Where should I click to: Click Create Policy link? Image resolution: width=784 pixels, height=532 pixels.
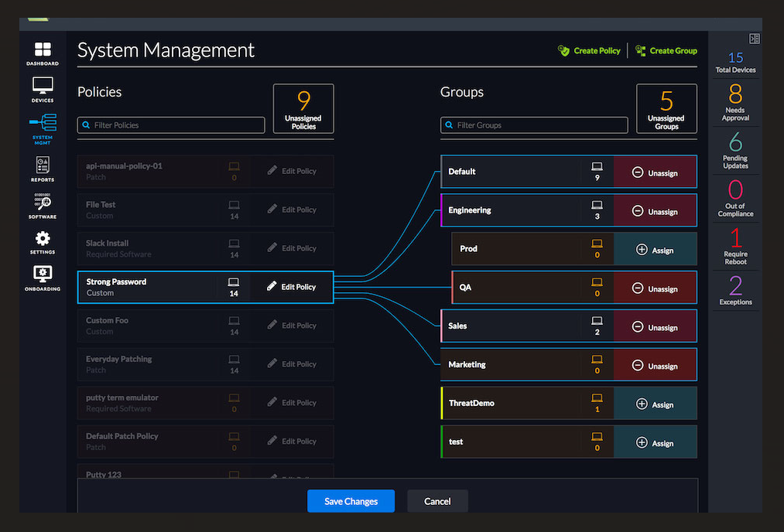click(x=597, y=50)
